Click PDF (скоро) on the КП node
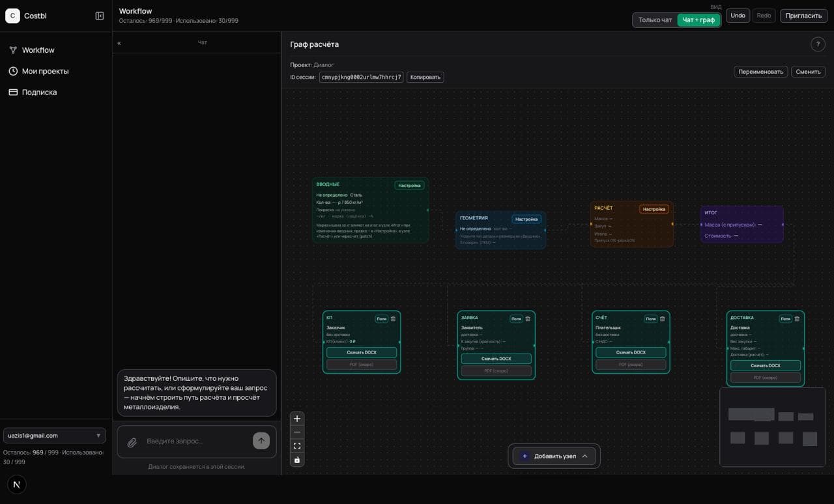834x504 pixels. (x=362, y=365)
